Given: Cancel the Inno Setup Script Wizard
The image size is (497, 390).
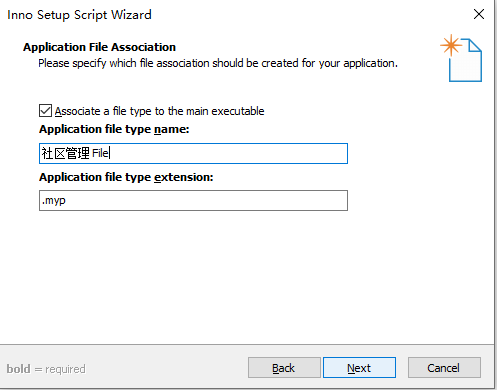Looking at the screenshot, I should click(x=444, y=368).
